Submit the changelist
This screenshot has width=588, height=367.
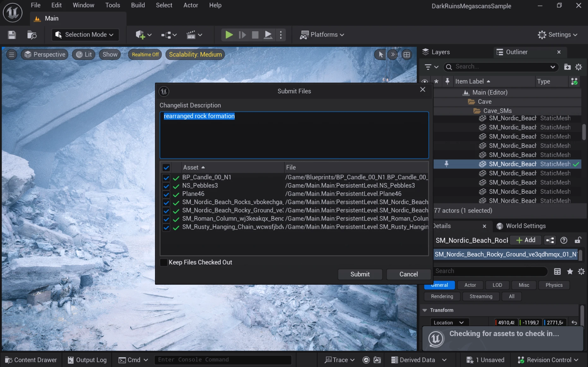click(360, 274)
